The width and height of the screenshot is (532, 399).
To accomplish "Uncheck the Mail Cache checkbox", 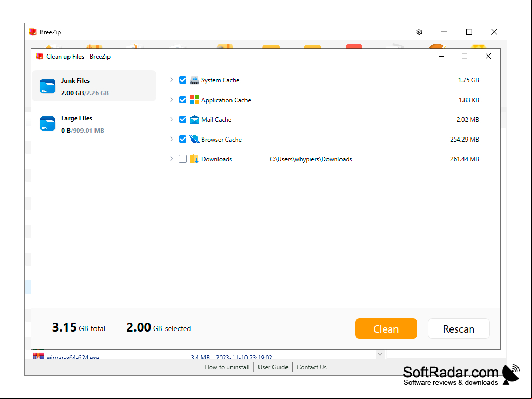I will (x=183, y=119).
